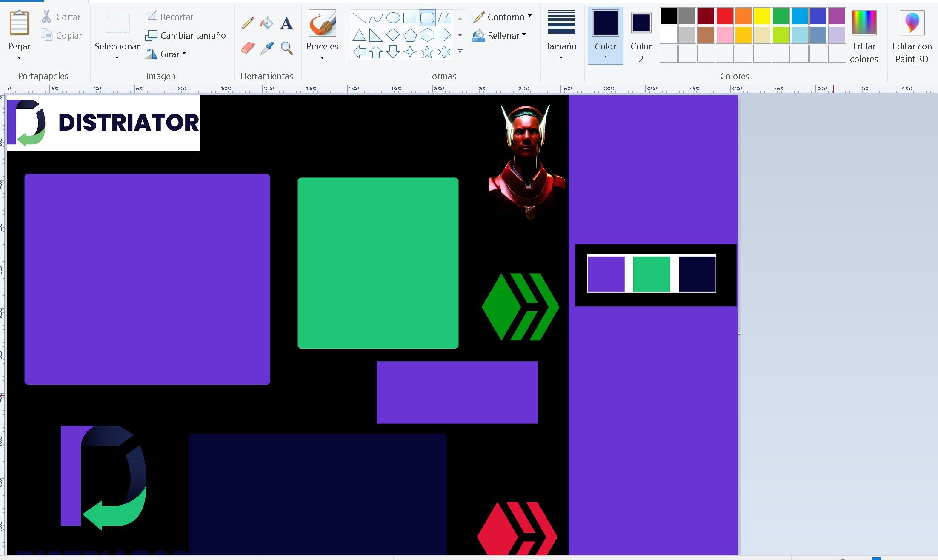The image size is (938, 560).
Task: Pick the red color swatch
Action: [724, 16]
